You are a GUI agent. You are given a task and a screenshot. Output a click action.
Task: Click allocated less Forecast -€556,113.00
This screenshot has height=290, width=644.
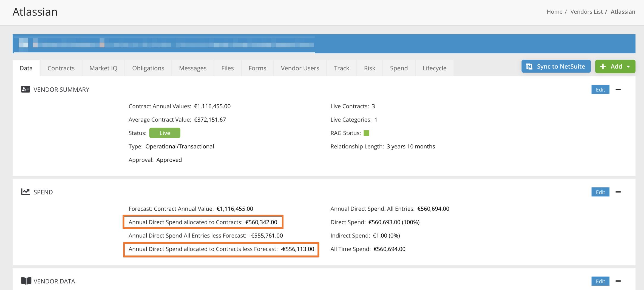coord(297,249)
